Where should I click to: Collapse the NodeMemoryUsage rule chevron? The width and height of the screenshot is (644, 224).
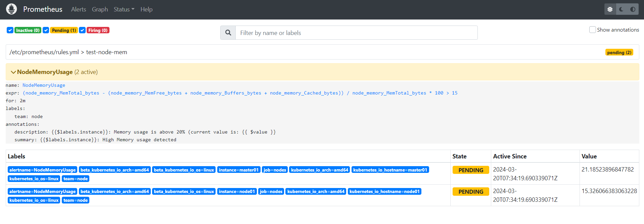13,72
